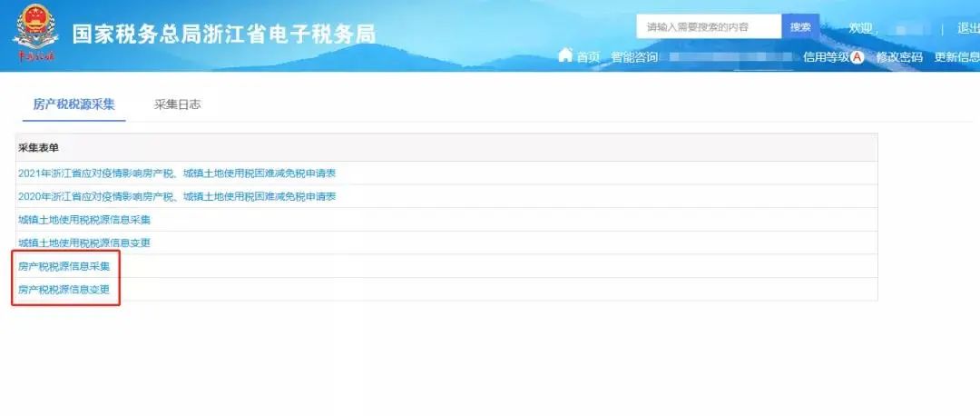Open 修改密码 in the top navigation
This screenshot has width=980, height=416.
point(899,57)
